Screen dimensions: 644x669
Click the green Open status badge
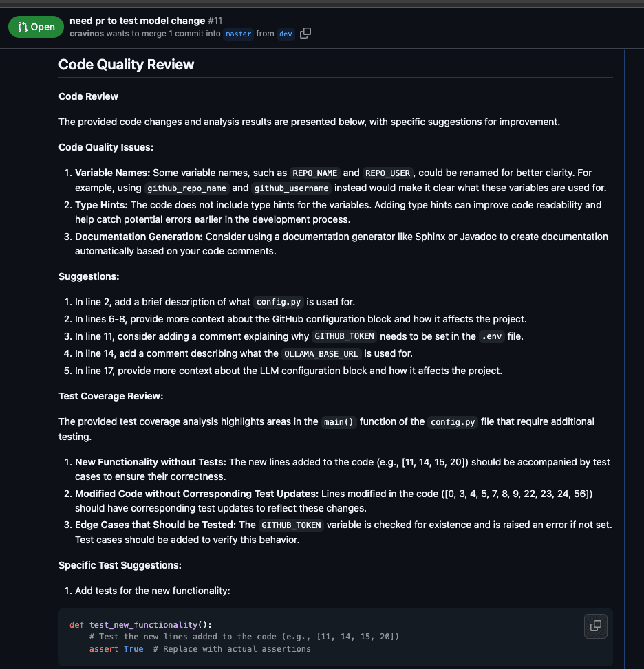36,27
